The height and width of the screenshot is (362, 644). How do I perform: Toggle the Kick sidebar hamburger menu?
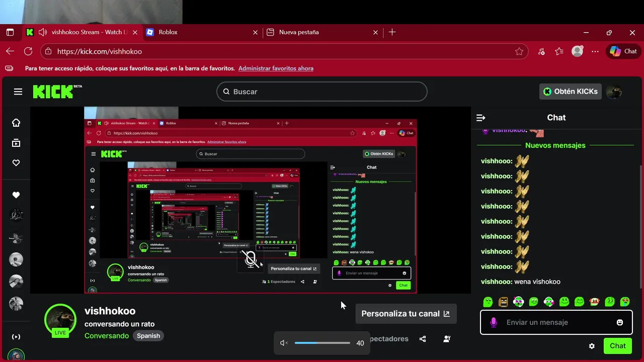pos(18,92)
